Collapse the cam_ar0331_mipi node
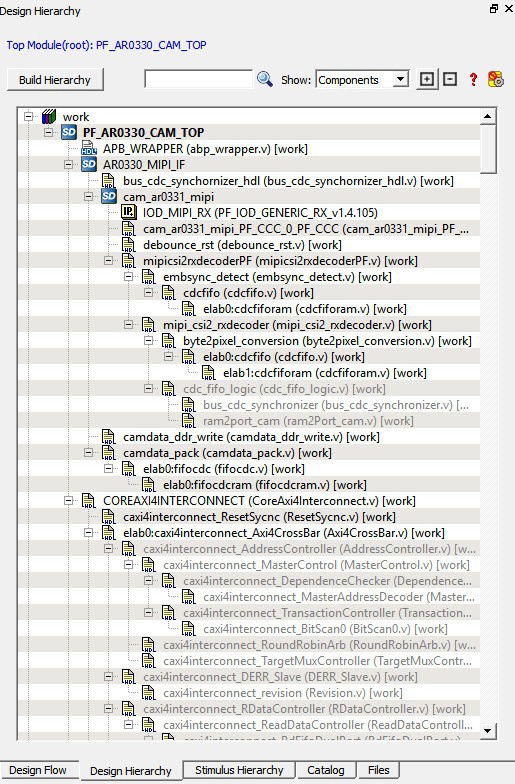 pos(88,196)
